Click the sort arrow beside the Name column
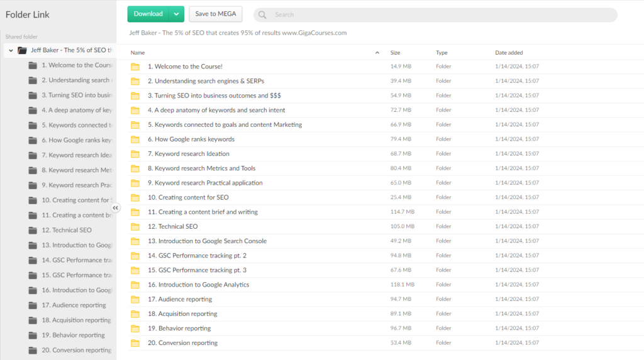Viewport: 644px width, 360px height. click(x=377, y=53)
